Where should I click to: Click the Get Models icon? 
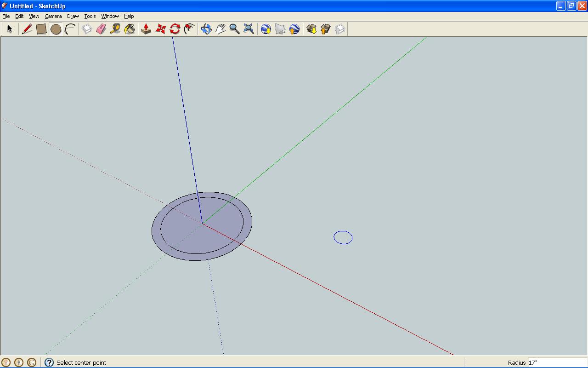(311, 29)
